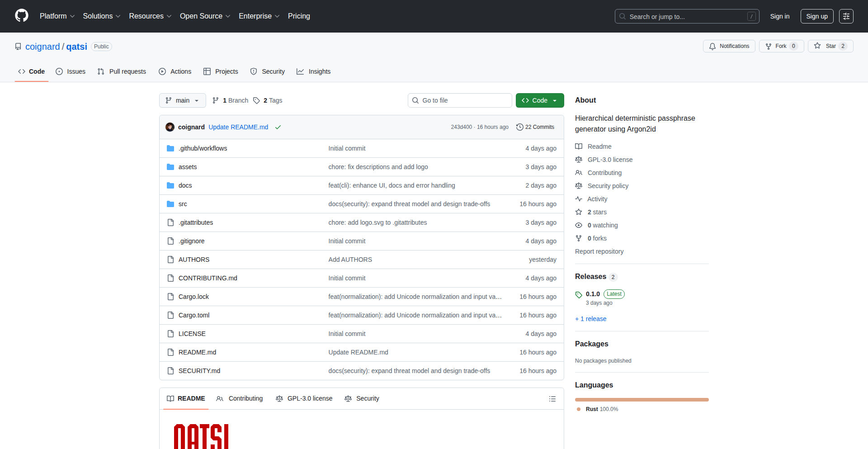Click the pulse icon beside Activity
This screenshot has height=449, width=868.
(579, 199)
